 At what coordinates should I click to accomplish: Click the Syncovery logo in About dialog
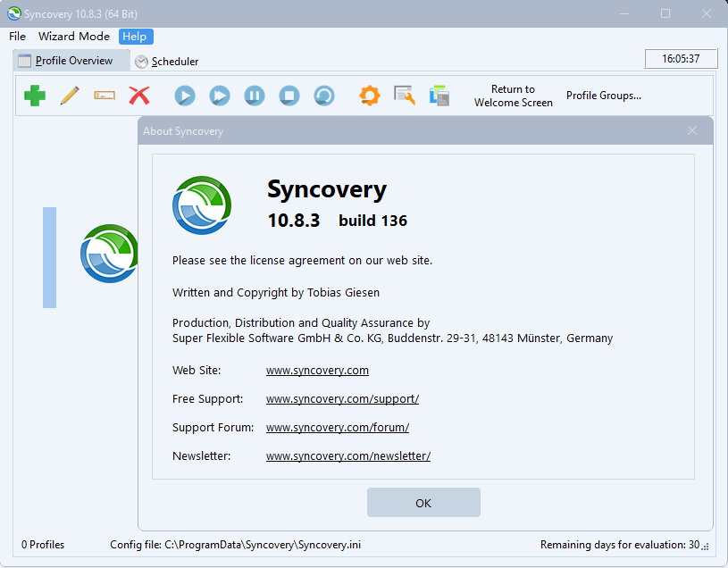tap(202, 205)
